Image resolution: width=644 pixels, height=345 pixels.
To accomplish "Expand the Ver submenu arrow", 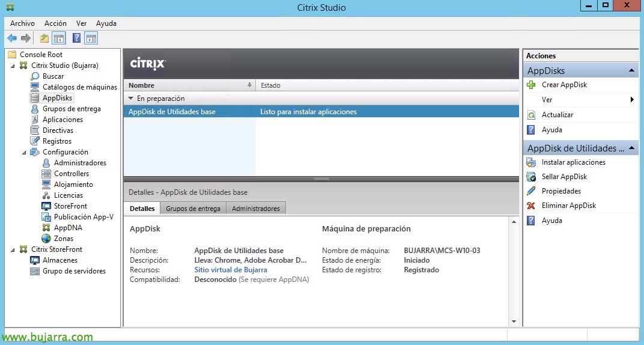I will point(632,100).
